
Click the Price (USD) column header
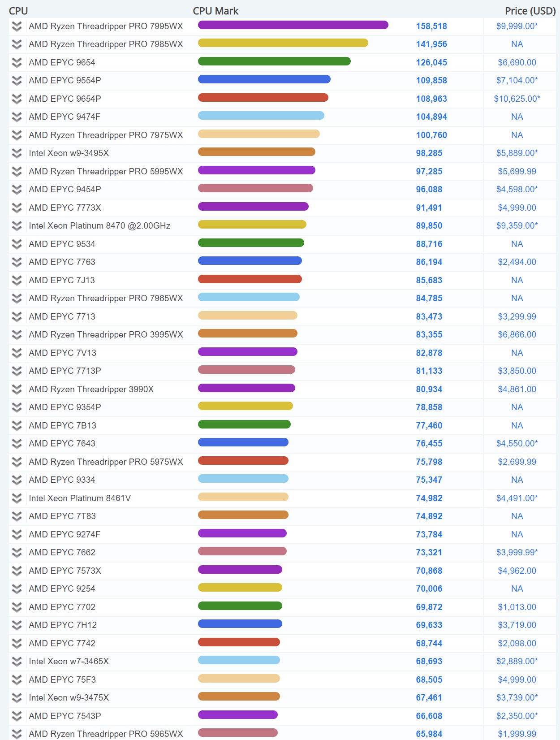[x=530, y=11]
